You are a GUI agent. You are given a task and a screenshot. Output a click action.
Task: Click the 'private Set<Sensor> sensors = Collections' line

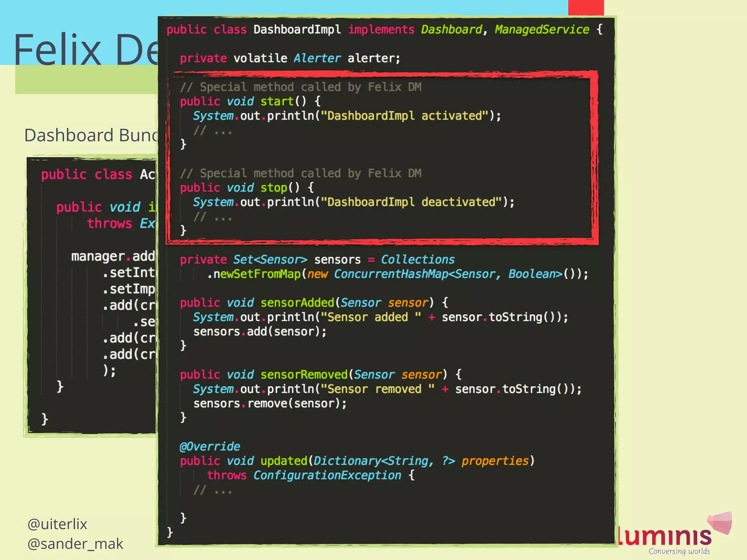317,260
